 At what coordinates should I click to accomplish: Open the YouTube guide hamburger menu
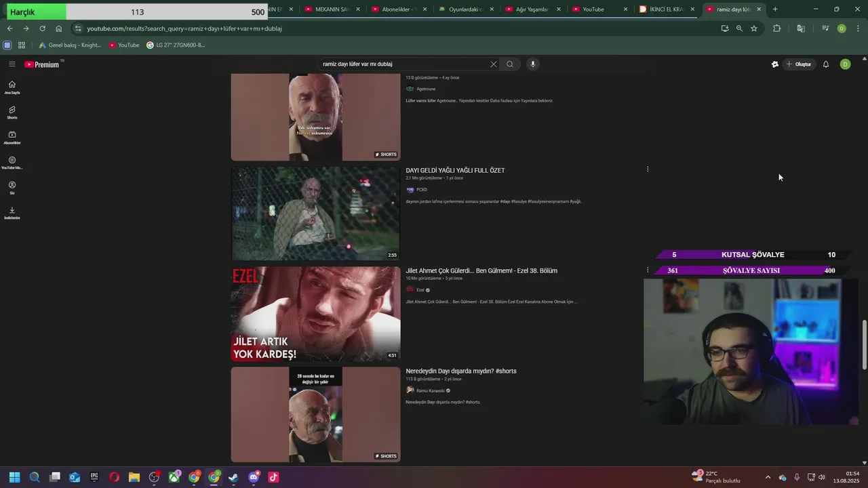click(12, 64)
